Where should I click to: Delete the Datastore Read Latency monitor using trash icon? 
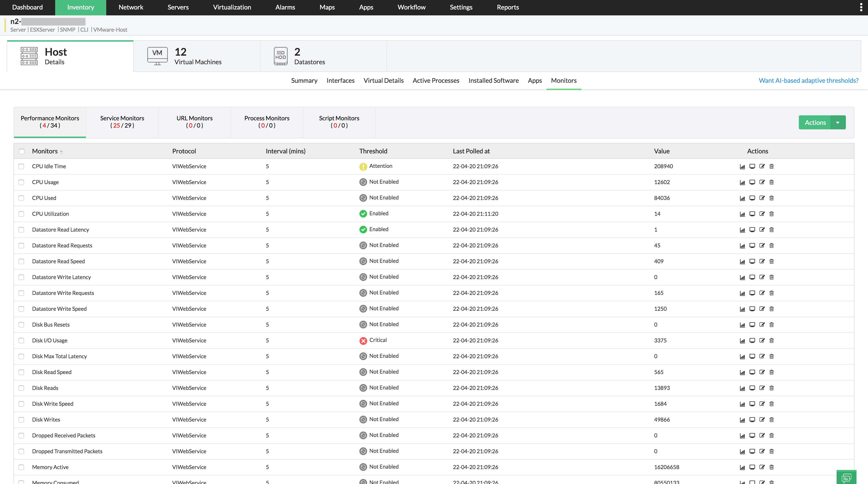772,230
